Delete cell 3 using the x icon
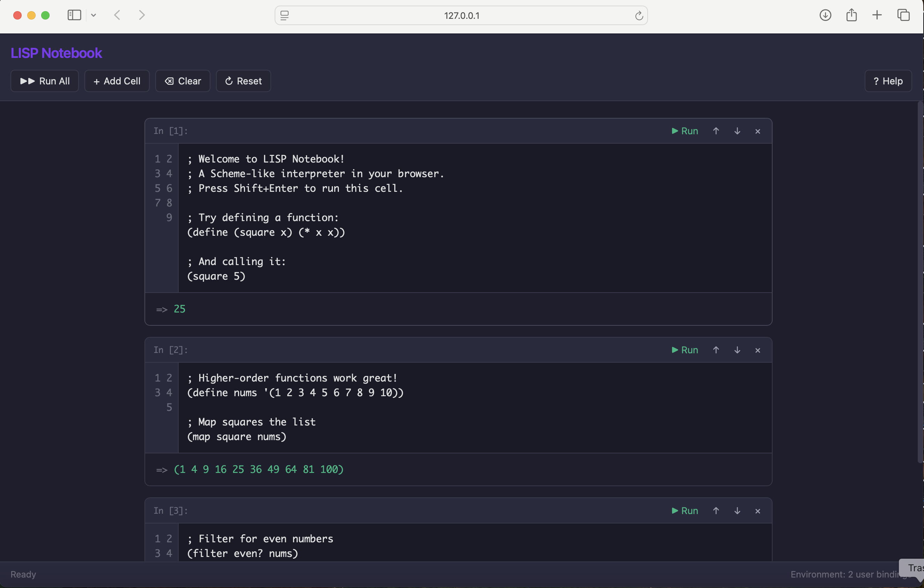The image size is (924, 588). click(758, 511)
